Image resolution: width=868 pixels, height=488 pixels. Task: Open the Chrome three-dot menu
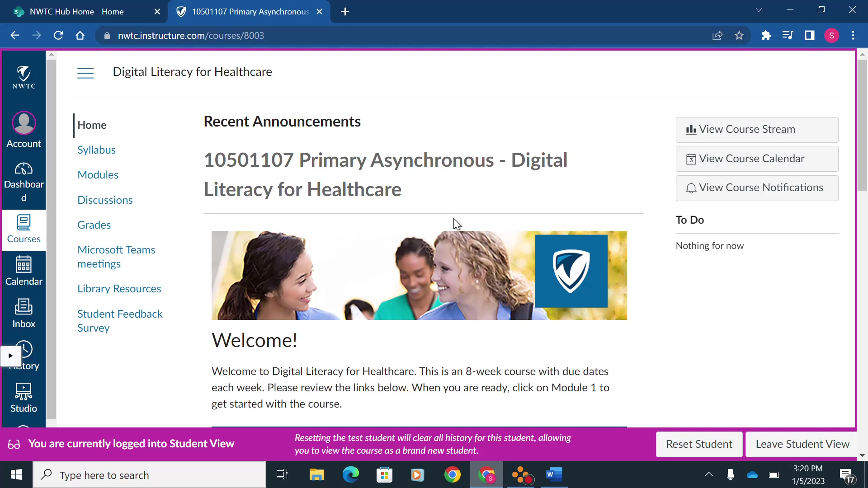(853, 35)
